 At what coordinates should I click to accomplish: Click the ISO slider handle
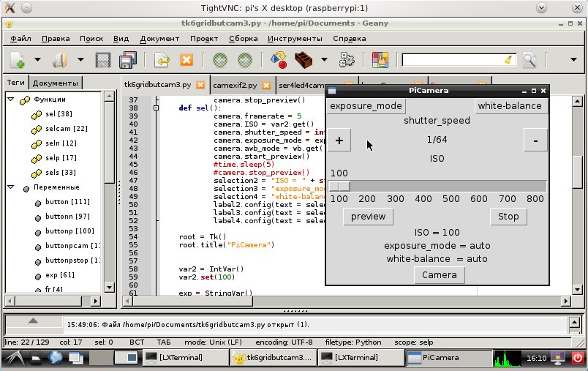click(339, 187)
